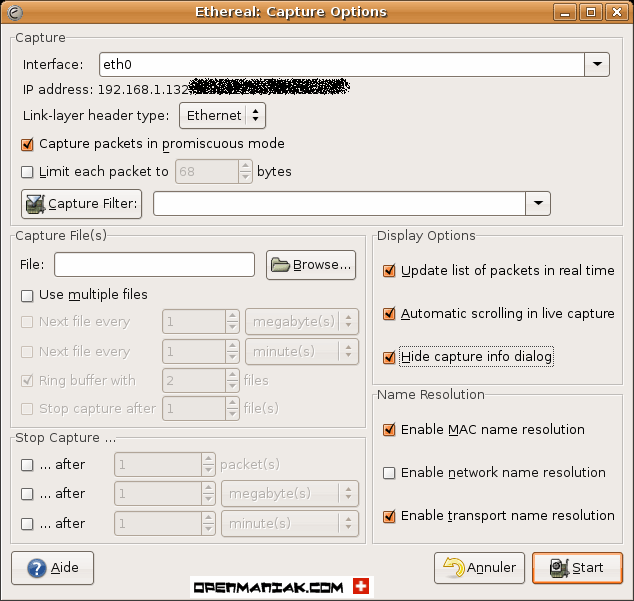
Task: Click the yellow undo arrow on the Annuler button
Action: pyautogui.click(x=454, y=567)
